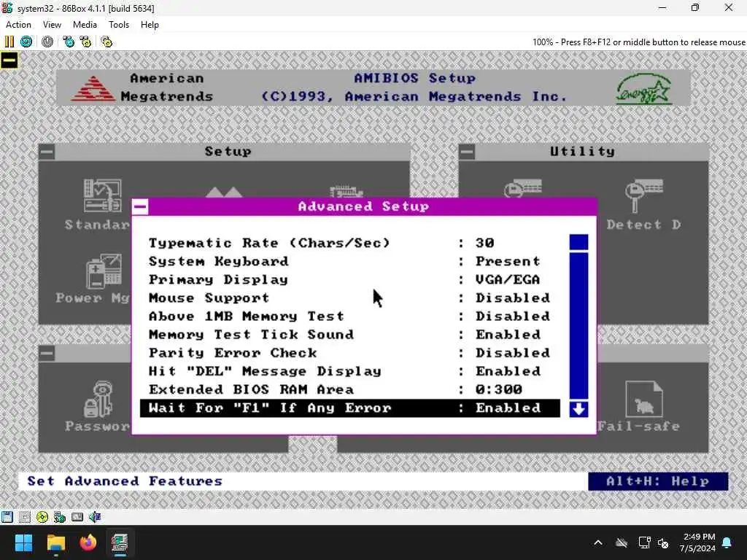The width and height of the screenshot is (747, 560).
Task: Open the taskbar clock and date
Action: point(698,542)
